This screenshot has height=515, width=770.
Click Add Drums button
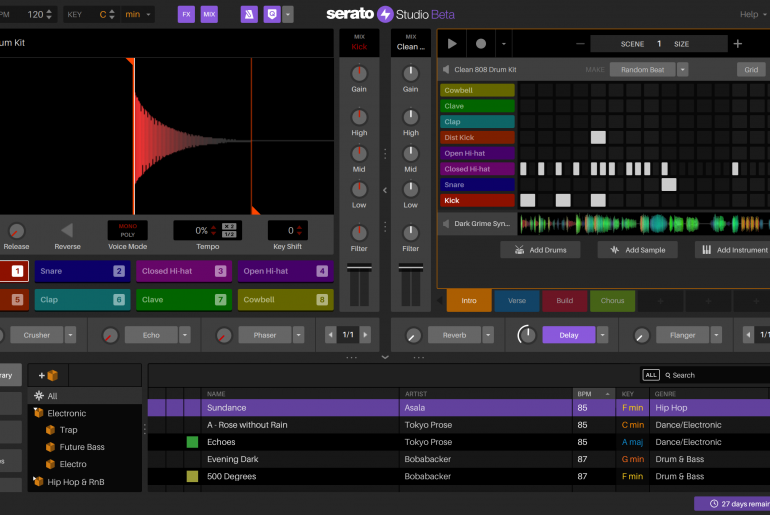coord(540,250)
